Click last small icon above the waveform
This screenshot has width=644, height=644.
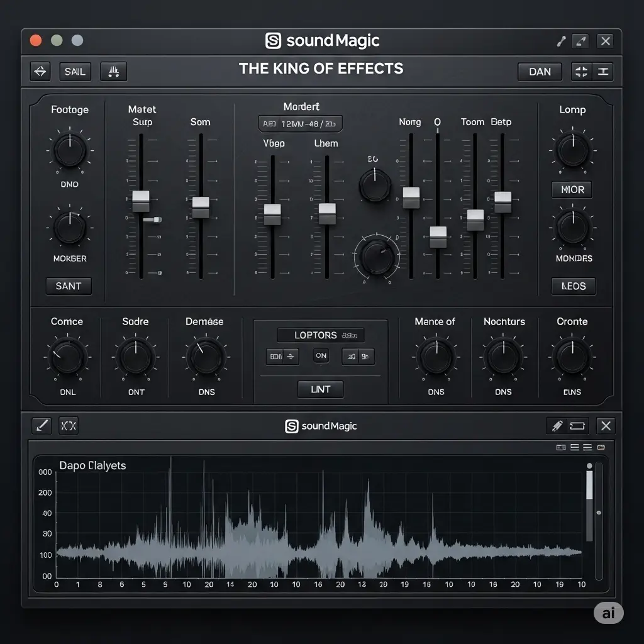tap(601, 447)
